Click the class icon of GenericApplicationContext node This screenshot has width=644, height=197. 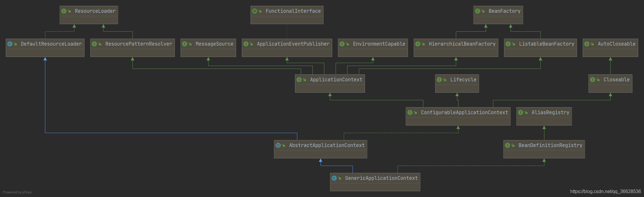click(334, 178)
